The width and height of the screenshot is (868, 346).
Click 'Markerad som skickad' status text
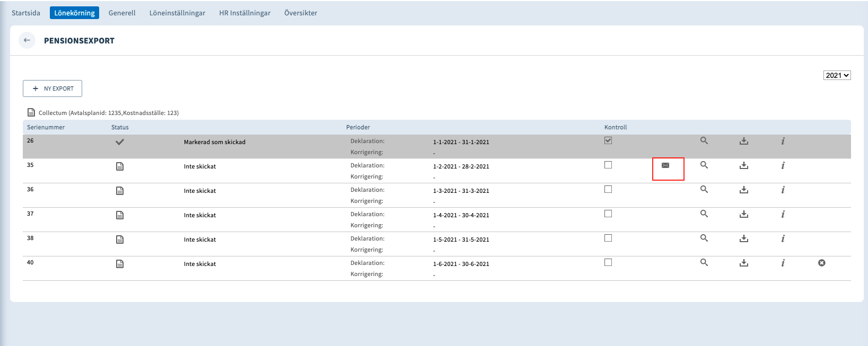pyautogui.click(x=215, y=142)
